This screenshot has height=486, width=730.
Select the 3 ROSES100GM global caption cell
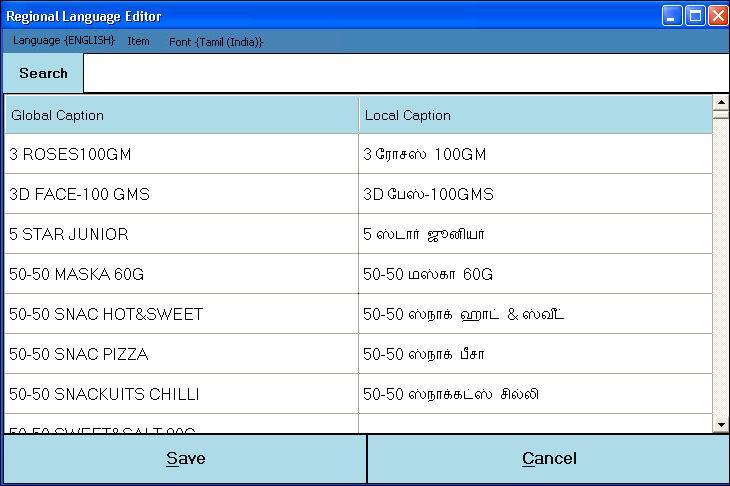click(182, 154)
